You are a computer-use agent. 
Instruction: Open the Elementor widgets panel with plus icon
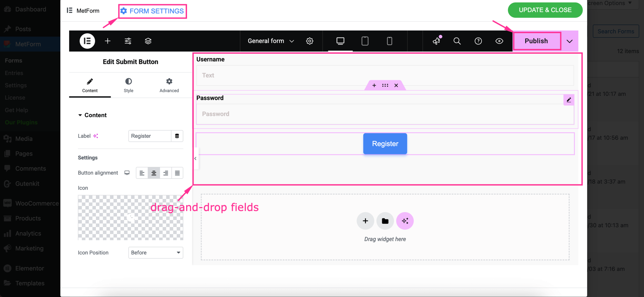pos(108,41)
